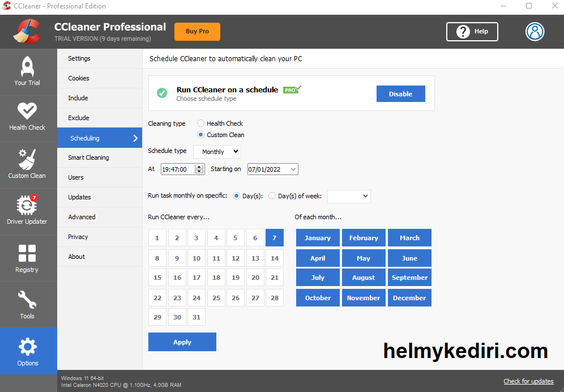Click CCleaner title bar app icon
Screen dimensions: 564x392
(x=6, y=6)
